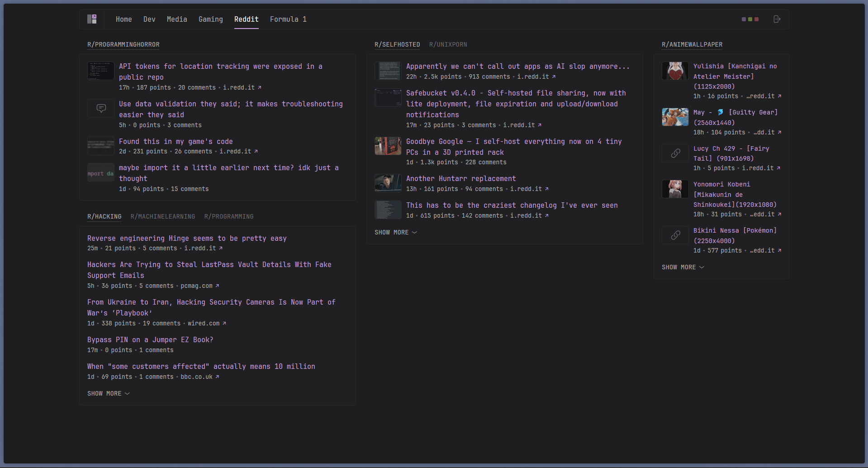Open the bbc.co.uk article link
This screenshot has height=468, width=868.
click(196, 377)
